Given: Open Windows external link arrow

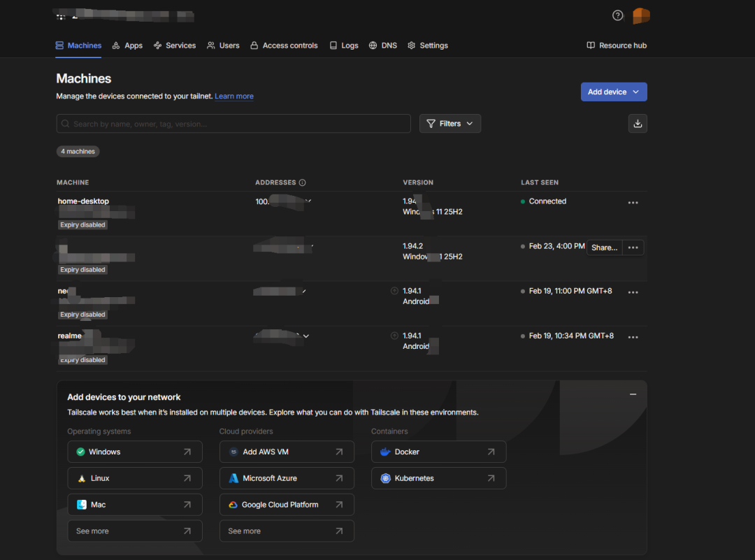Looking at the screenshot, I should coord(187,452).
